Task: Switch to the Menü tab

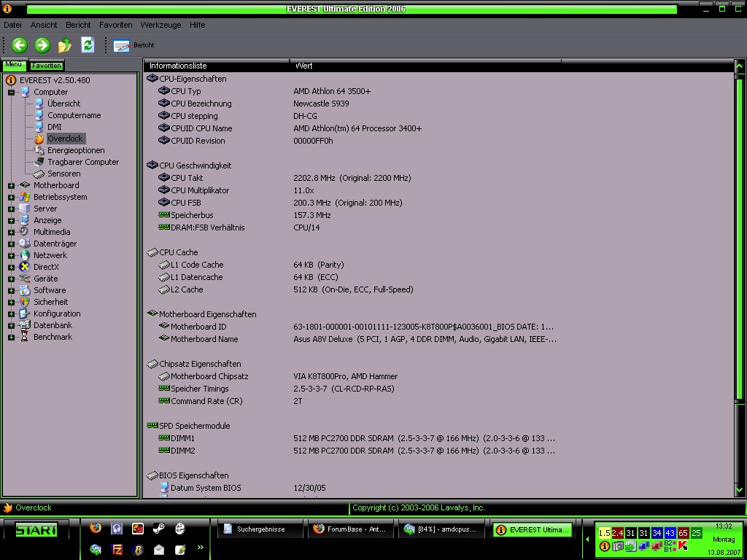Action: tap(15, 65)
